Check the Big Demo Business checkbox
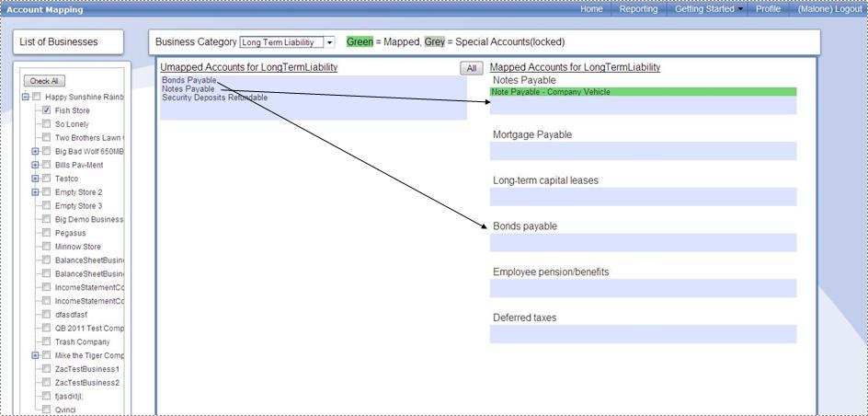 (47, 219)
